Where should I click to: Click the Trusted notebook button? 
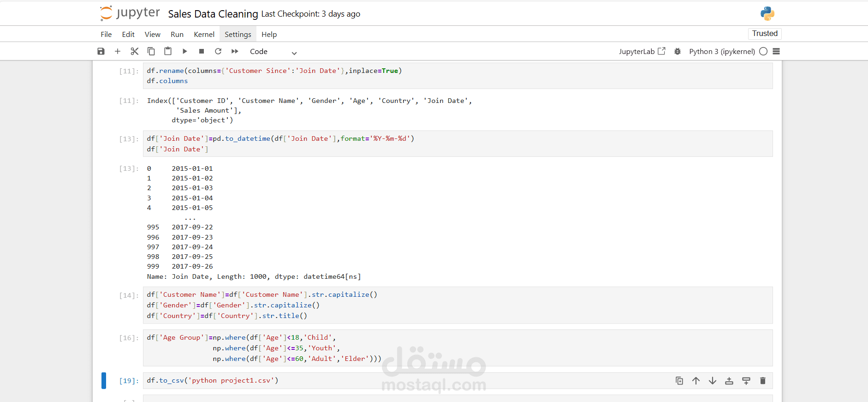(765, 33)
